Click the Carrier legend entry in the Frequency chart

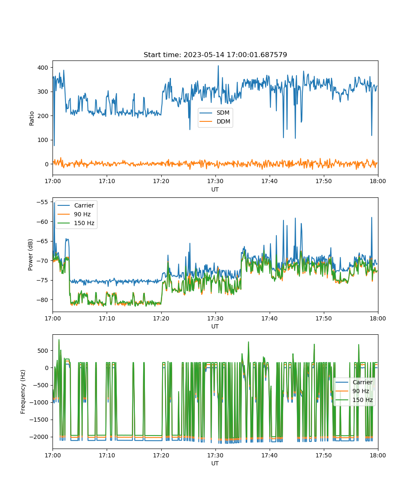point(354,382)
